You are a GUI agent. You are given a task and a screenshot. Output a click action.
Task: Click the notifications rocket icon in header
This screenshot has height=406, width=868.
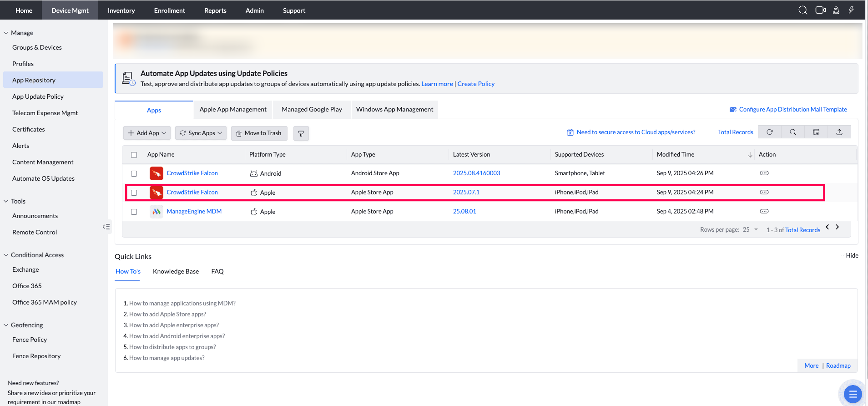pos(836,10)
